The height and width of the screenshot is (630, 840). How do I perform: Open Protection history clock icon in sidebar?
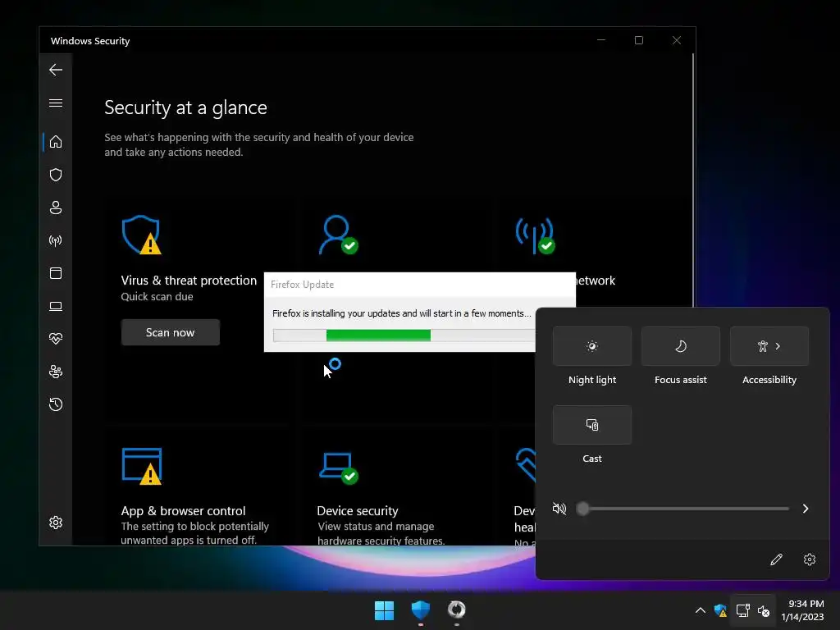(x=56, y=404)
